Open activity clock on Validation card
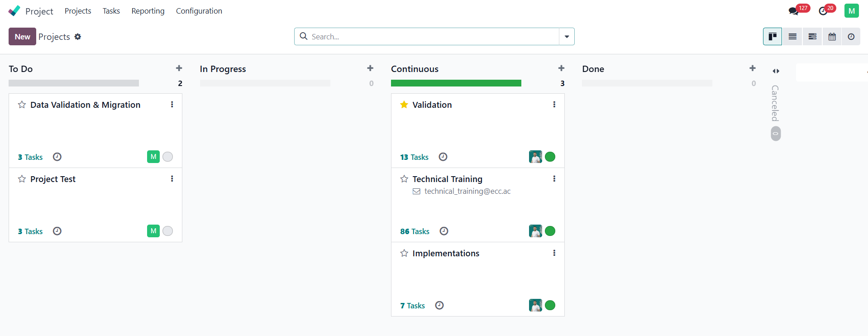Screen dimensions: 868x336 pos(443,157)
